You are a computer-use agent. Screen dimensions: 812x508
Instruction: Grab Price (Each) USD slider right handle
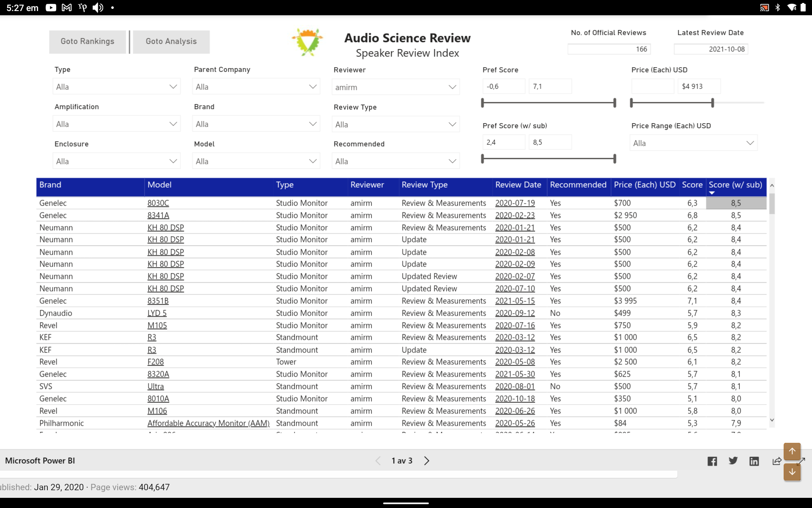pos(713,102)
